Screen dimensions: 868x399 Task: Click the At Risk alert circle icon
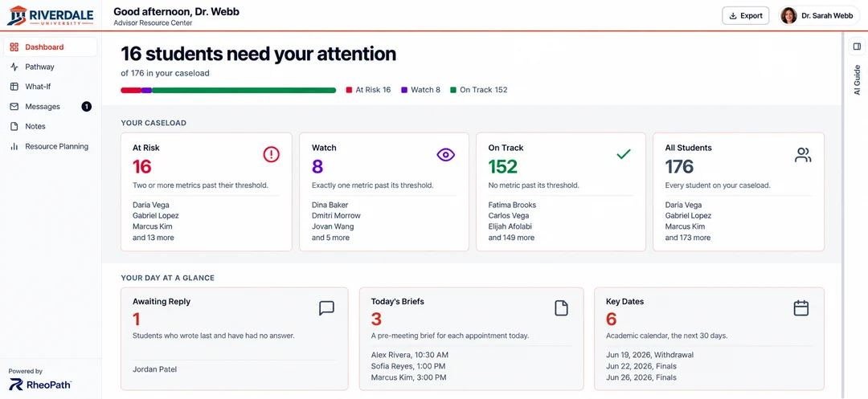[272, 155]
